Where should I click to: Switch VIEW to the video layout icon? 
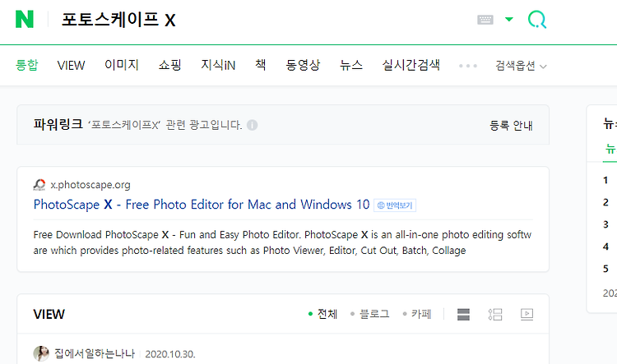(x=527, y=315)
